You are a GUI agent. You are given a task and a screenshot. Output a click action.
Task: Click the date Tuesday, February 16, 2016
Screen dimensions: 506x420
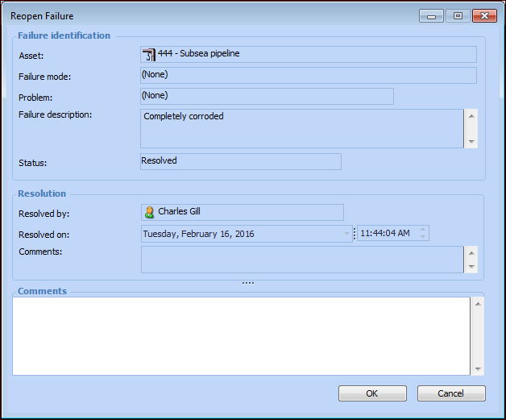pos(198,234)
